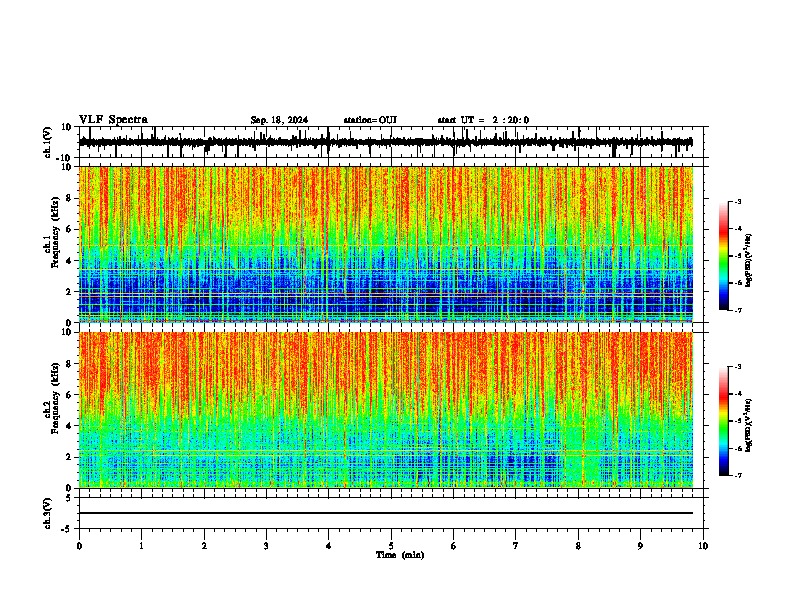
Task: Click the 6 kHz tick label on ch.1 spectrogram
Action: point(70,230)
